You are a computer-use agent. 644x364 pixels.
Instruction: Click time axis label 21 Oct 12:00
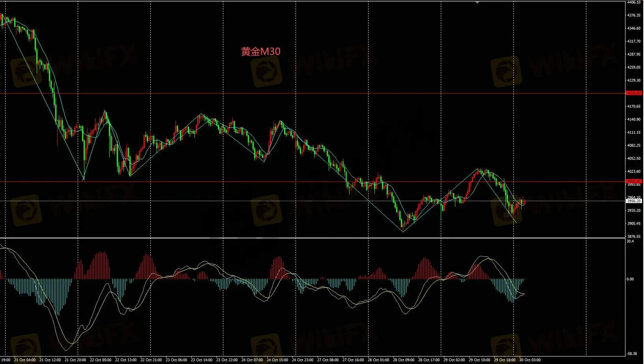click(x=50, y=360)
